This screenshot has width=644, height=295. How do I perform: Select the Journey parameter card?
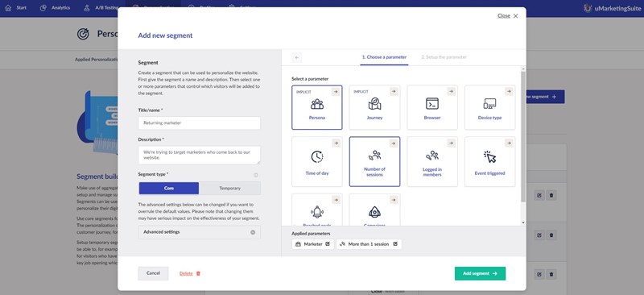374,107
